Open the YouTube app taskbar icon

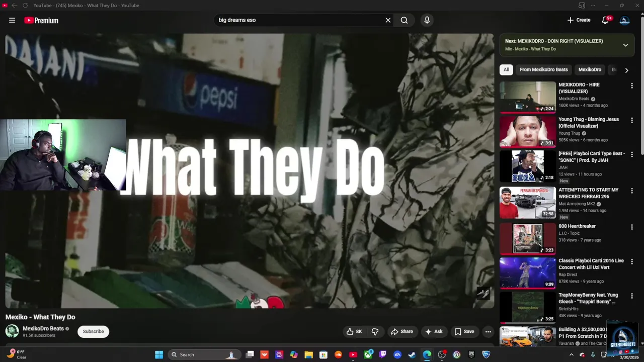point(353,354)
